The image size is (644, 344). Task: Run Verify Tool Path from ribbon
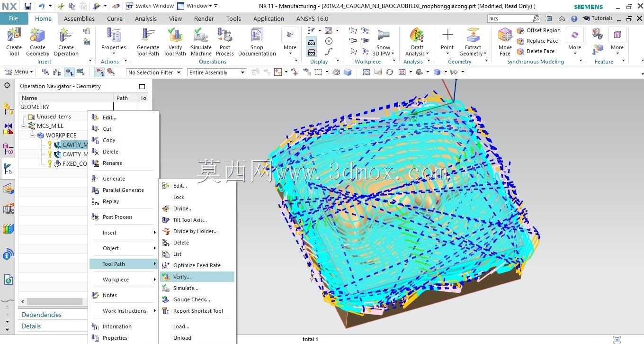(175, 42)
